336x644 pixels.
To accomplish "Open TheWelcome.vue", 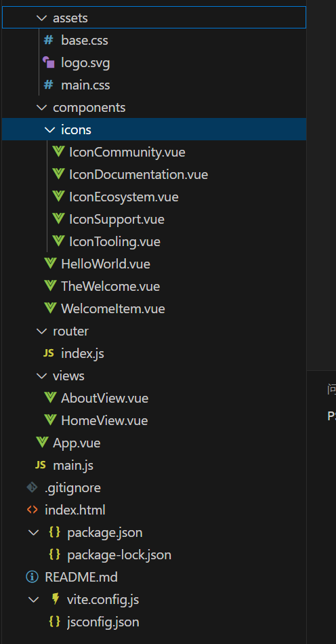I will 110,286.
